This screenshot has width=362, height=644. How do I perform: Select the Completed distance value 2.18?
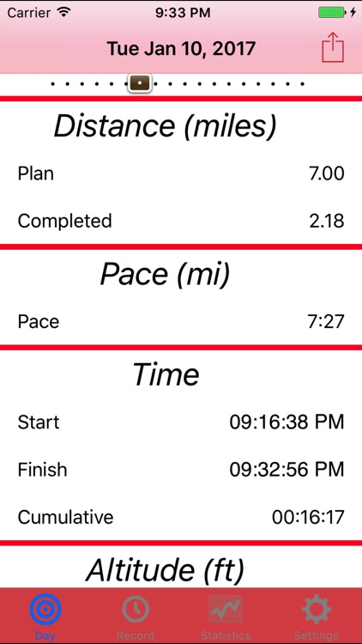click(327, 221)
